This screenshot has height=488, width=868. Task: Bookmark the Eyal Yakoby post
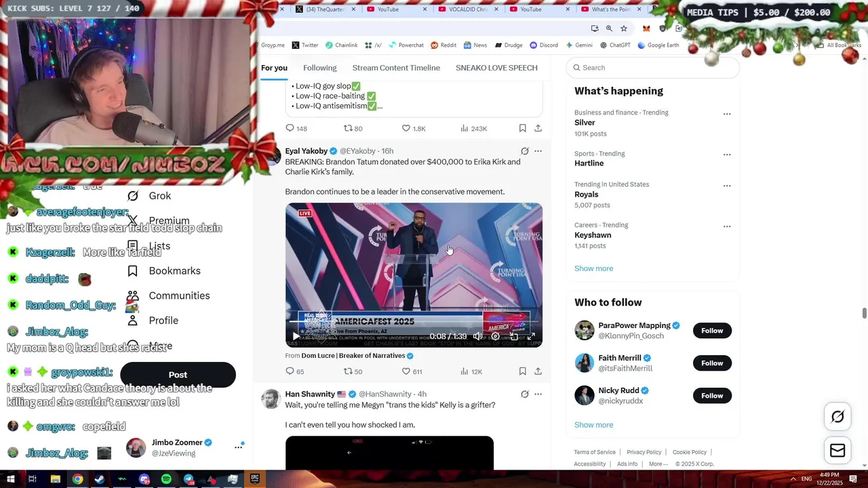pyautogui.click(x=522, y=371)
